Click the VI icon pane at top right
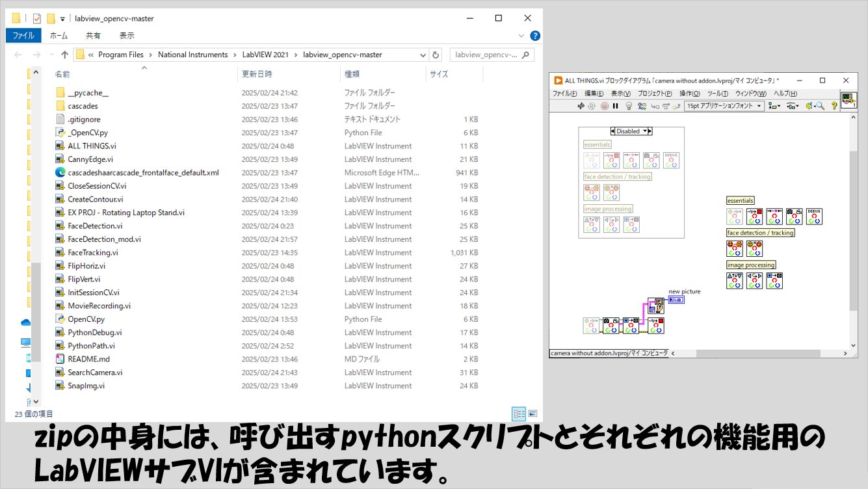 tap(849, 100)
